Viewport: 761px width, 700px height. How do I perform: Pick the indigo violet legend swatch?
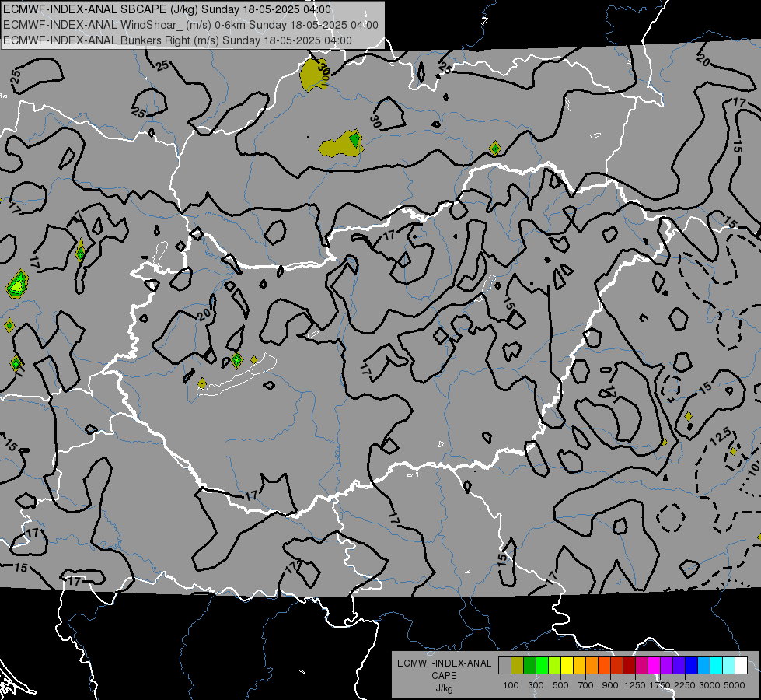(679, 666)
